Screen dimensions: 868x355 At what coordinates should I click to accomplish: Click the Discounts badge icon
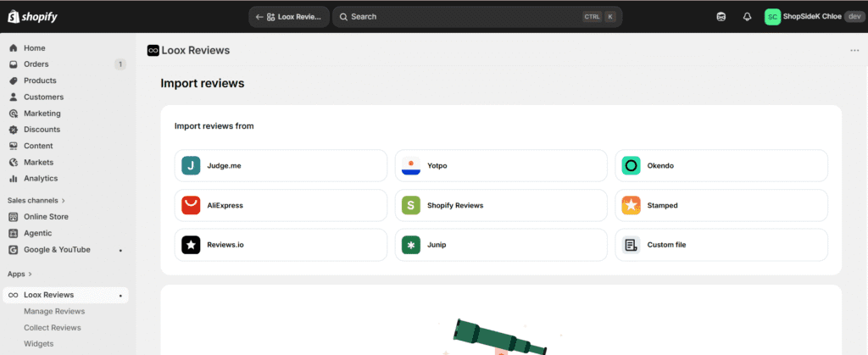tap(14, 130)
